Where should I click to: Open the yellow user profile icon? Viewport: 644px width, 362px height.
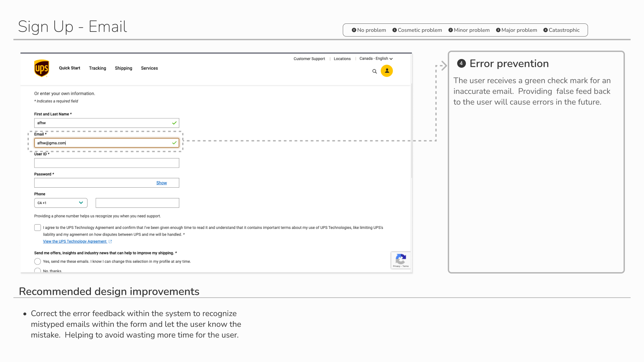pyautogui.click(x=387, y=71)
